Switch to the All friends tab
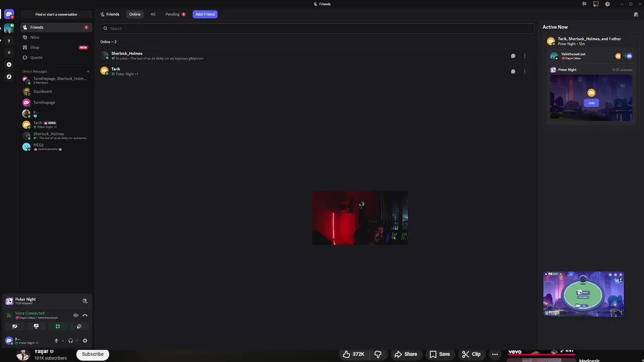Viewport: 644px width, 362px height. point(153,14)
